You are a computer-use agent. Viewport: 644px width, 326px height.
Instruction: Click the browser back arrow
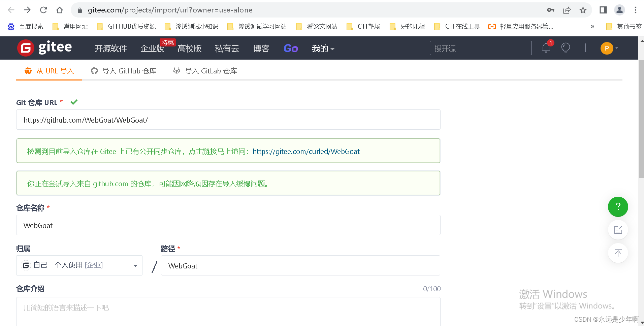coord(11,10)
